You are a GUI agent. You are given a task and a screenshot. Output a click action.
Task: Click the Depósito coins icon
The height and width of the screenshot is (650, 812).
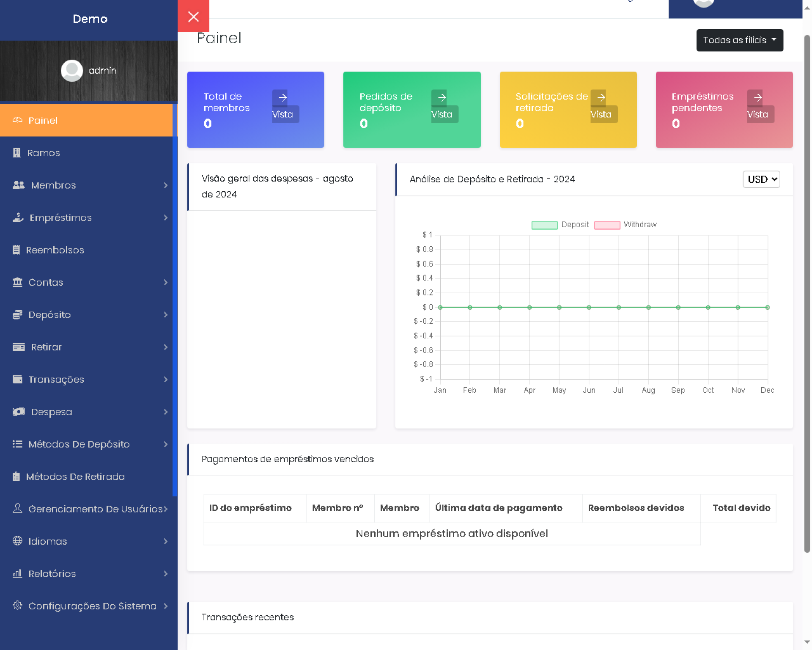pos(17,314)
